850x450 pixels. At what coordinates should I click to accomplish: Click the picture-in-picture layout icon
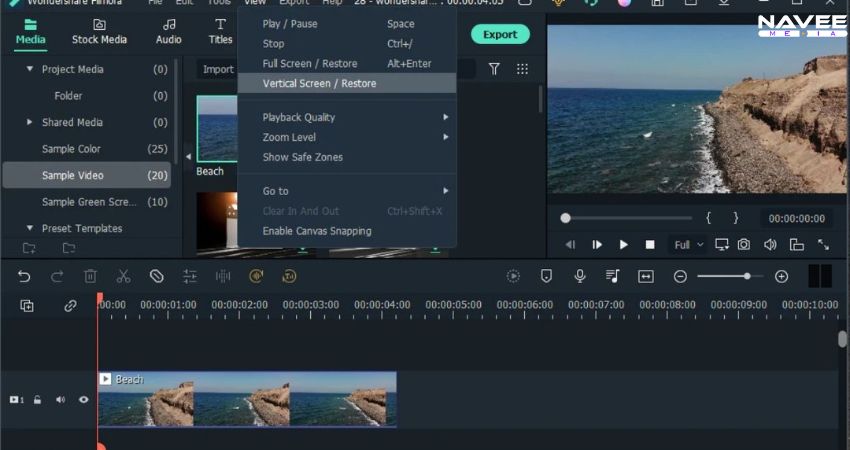(x=796, y=245)
